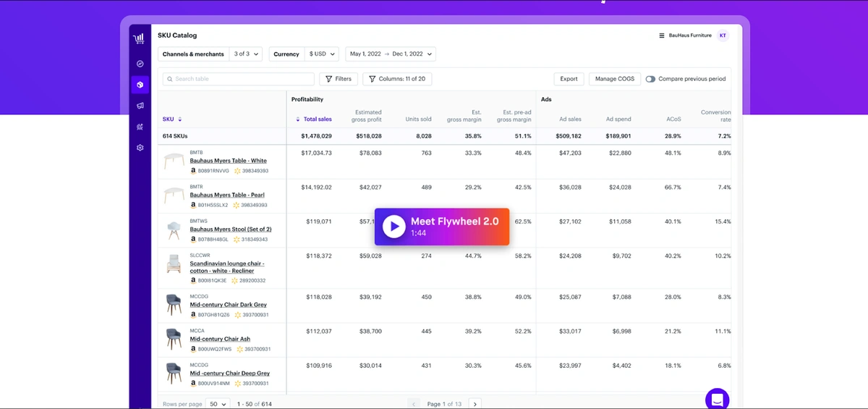Open Mid-century Chair Dark Grey link

click(x=228, y=305)
